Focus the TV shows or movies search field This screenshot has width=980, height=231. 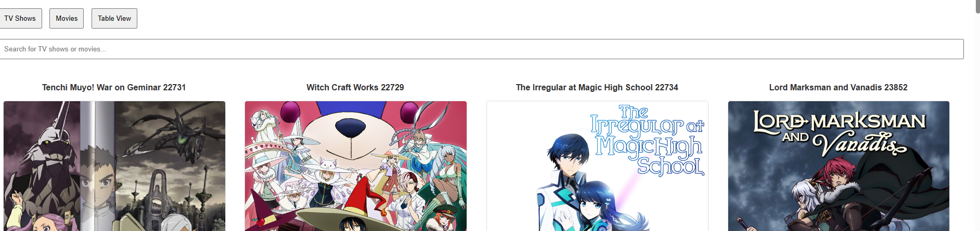(x=481, y=49)
